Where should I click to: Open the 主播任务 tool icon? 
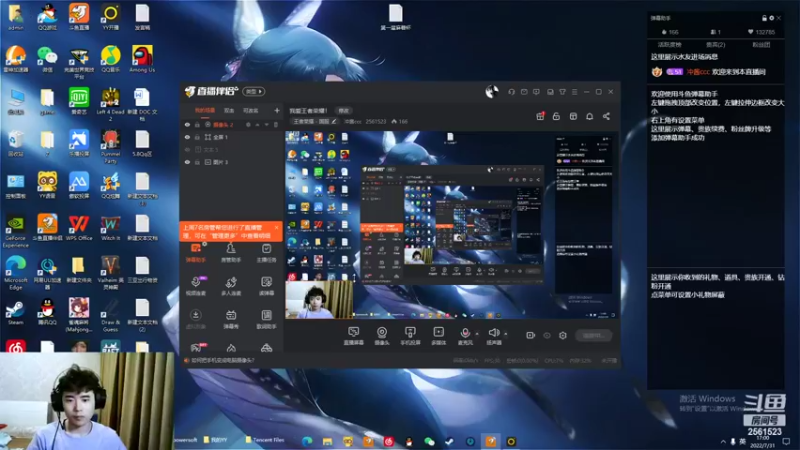(266, 253)
